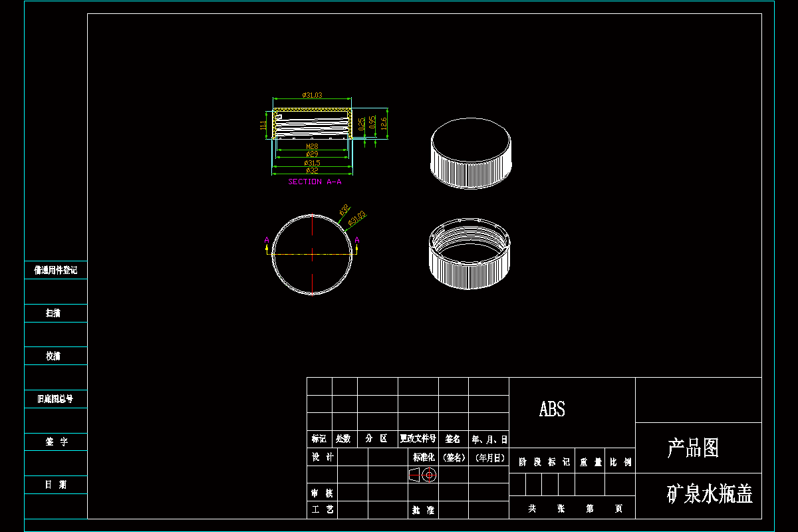The height and width of the screenshot is (532, 798).
Task: Select the '(签名)' cell
Action: [x=454, y=458]
